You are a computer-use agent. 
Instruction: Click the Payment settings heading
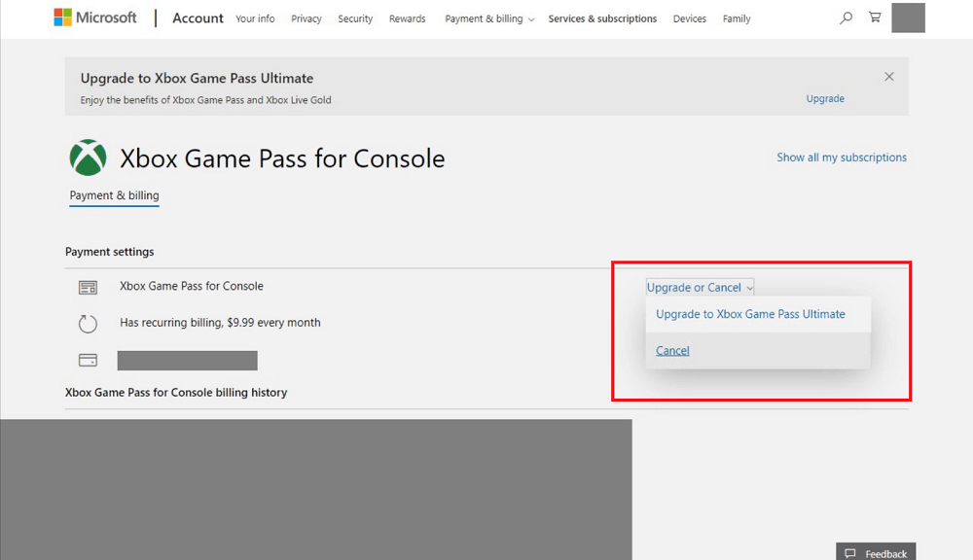point(110,252)
